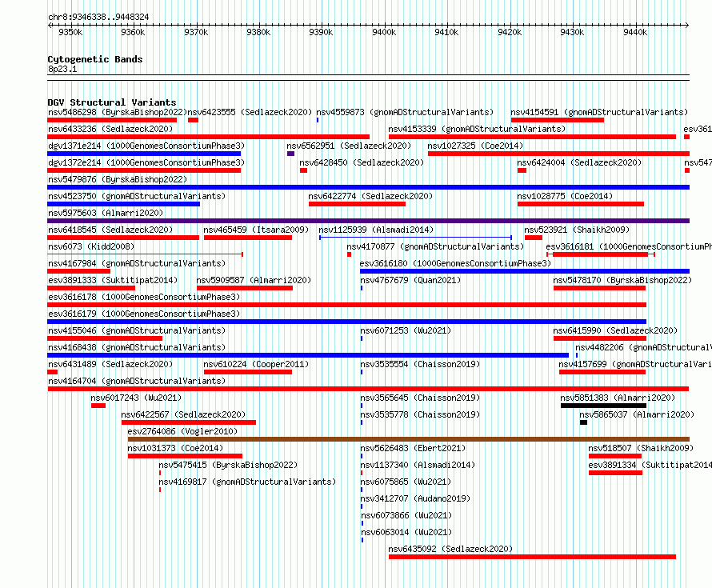The image size is (712, 588).
Task: Select nsv4155046 (gnomADStructuralVariants) label
Action: (137, 330)
